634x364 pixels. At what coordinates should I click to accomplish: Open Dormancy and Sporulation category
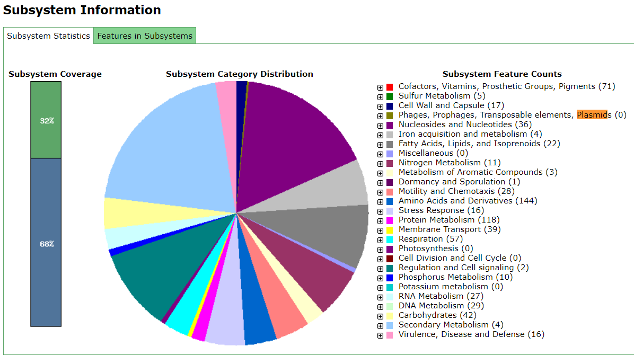click(459, 182)
